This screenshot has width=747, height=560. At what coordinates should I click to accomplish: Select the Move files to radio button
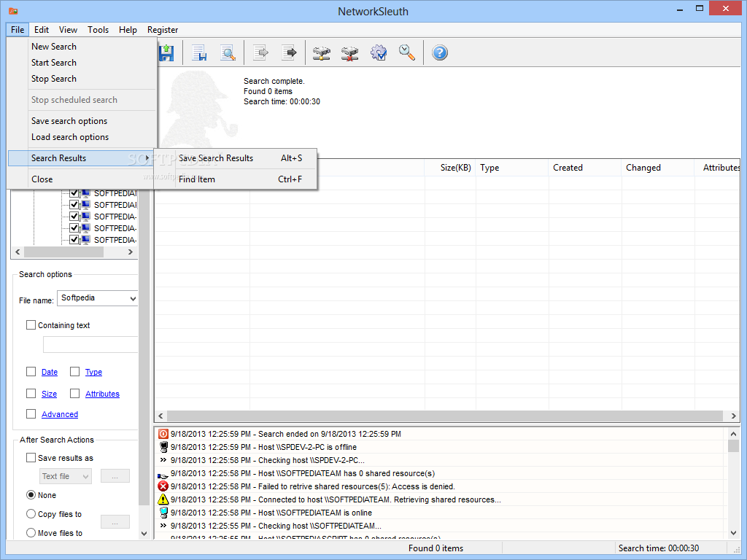(x=31, y=533)
